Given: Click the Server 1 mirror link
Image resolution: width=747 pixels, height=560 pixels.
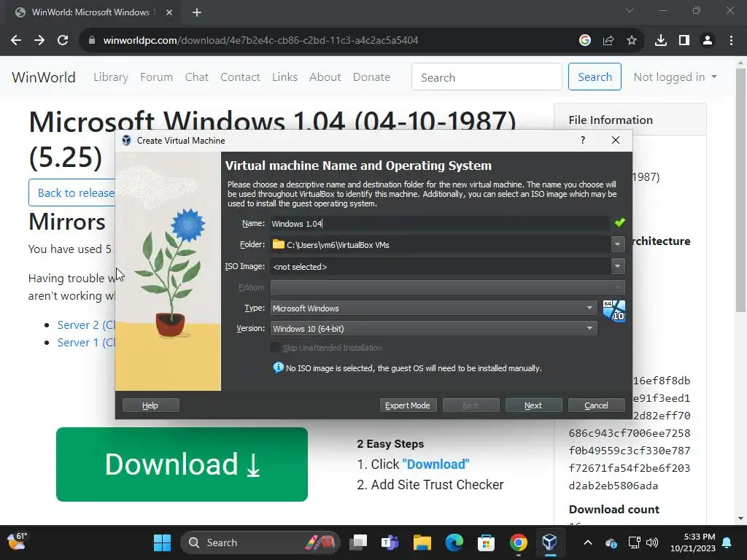Looking at the screenshot, I should [x=86, y=343].
